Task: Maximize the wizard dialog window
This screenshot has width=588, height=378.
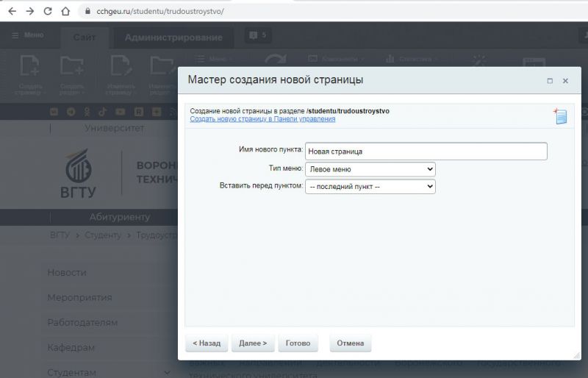Action: tap(550, 81)
